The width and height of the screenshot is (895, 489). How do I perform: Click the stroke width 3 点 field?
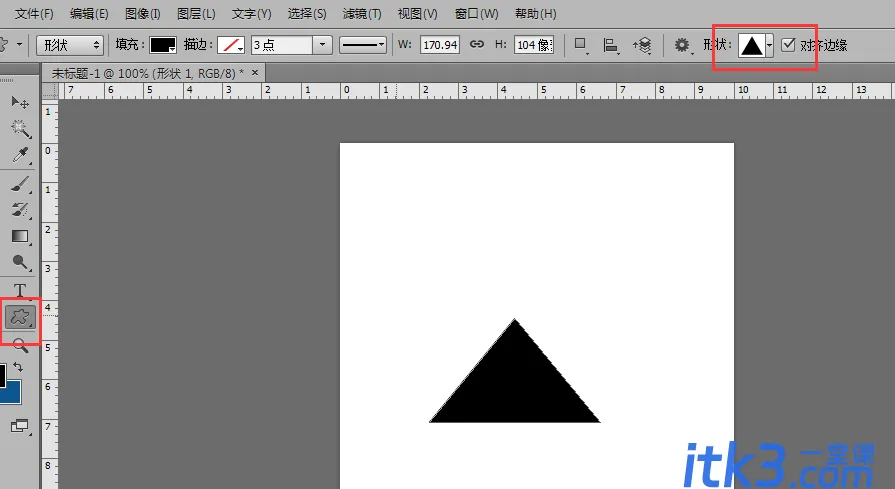click(x=282, y=45)
